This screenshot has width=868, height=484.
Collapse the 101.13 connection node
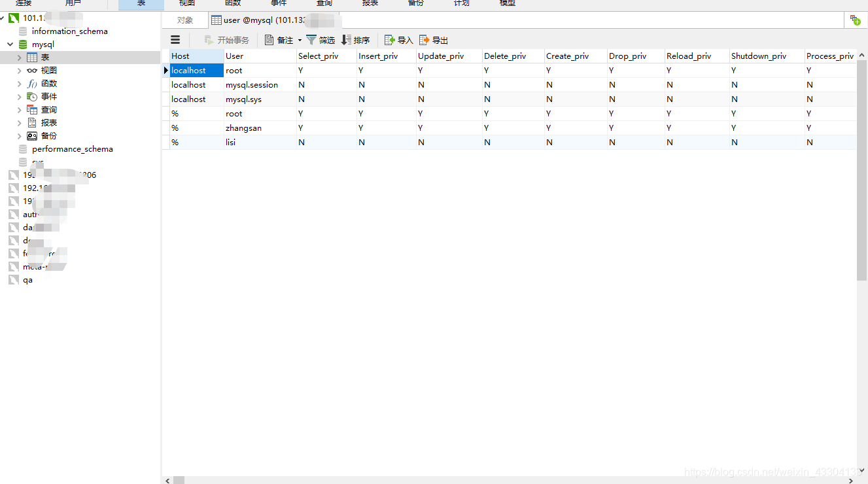(3, 18)
